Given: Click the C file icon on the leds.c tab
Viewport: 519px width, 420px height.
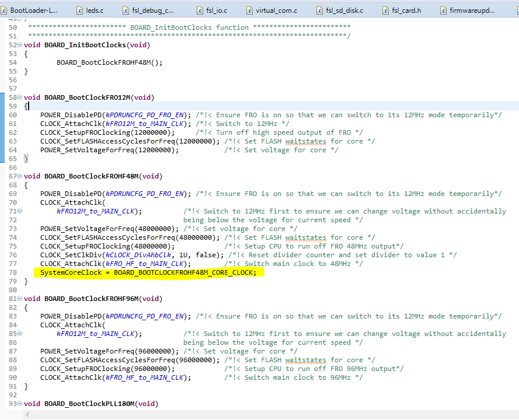Looking at the screenshot, I should click(79, 10).
